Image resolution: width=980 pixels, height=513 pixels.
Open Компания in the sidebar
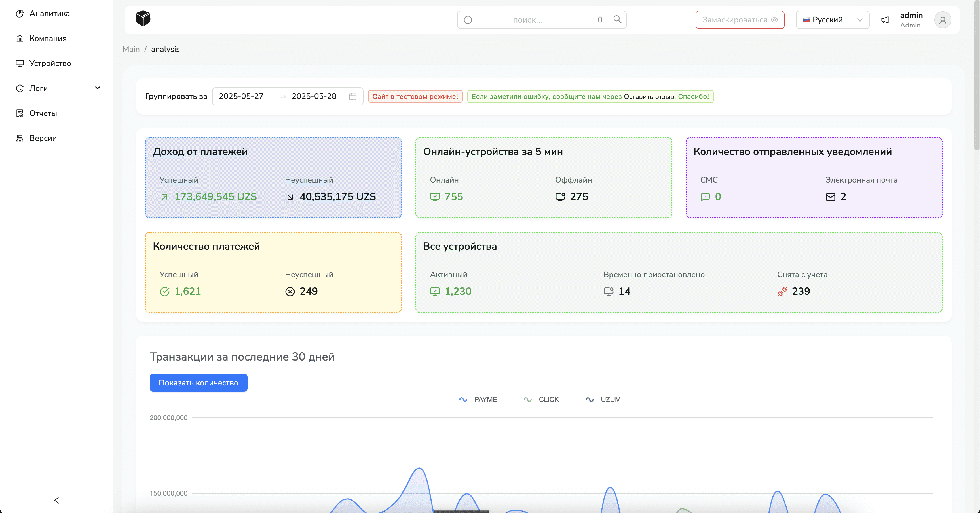click(x=48, y=39)
